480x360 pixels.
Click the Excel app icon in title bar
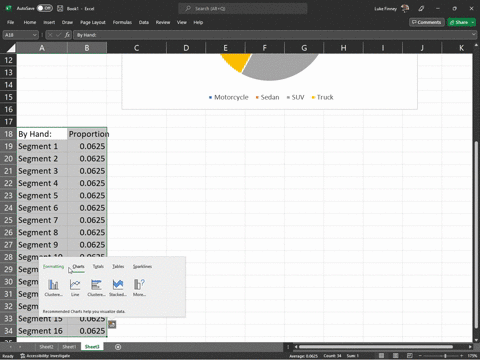(9, 8)
